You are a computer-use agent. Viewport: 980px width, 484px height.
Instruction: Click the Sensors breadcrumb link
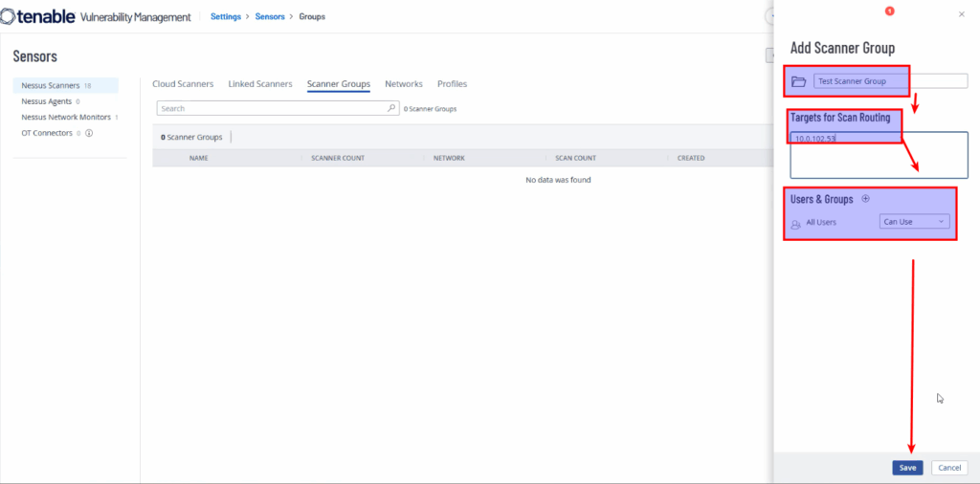(x=270, y=16)
